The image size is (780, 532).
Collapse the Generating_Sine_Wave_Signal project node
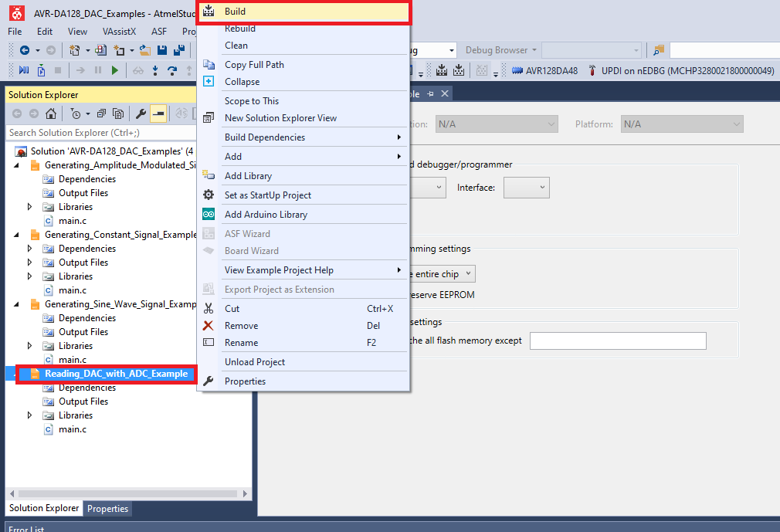pyautogui.click(x=16, y=304)
